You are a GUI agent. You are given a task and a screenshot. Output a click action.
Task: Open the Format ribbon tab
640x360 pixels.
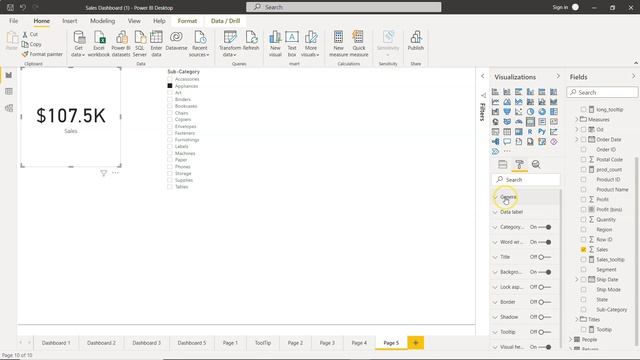187,21
